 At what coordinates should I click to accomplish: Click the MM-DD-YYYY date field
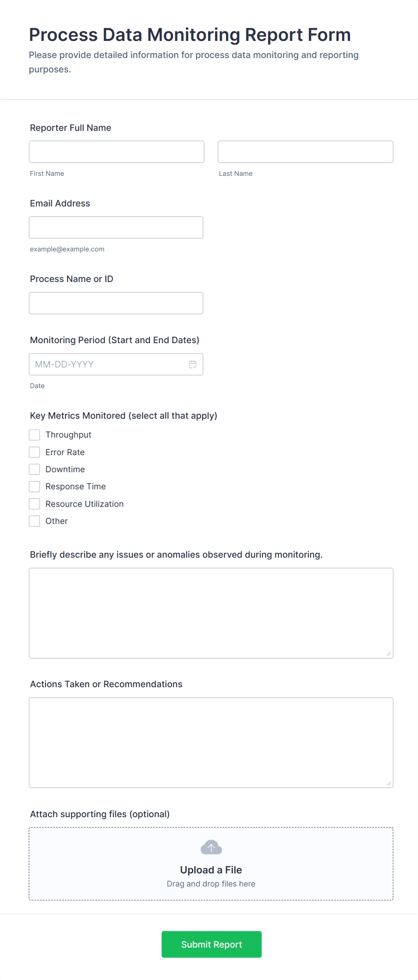(108, 364)
